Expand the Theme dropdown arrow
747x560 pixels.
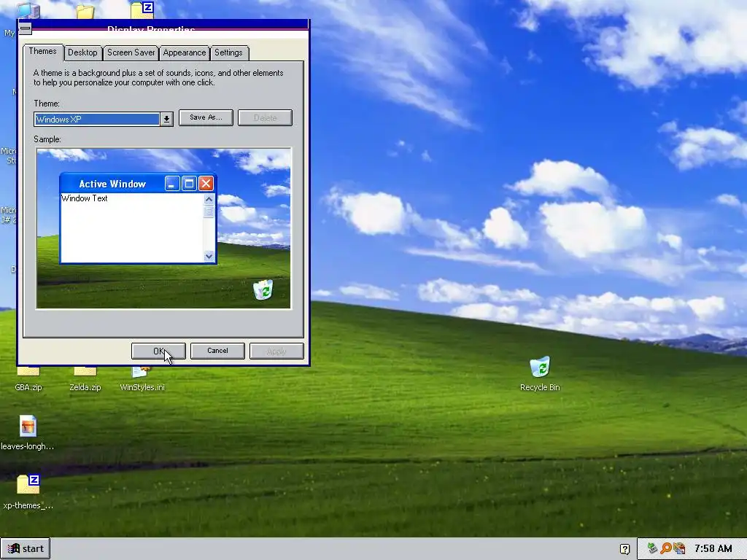[166, 119]
